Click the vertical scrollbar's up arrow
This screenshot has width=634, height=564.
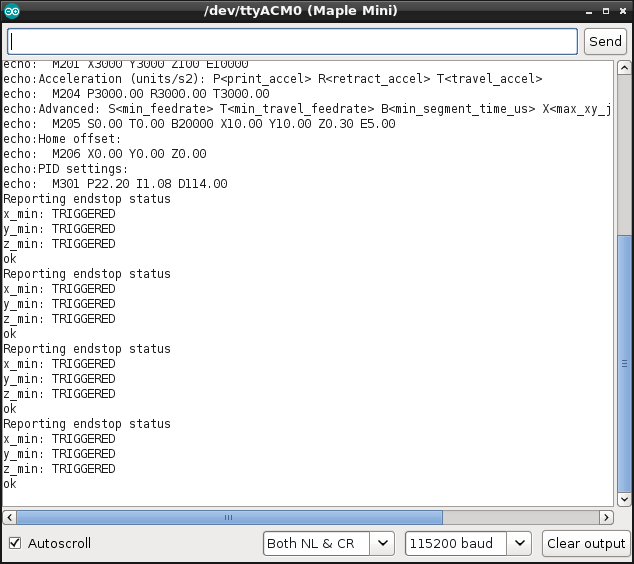click(x=624, y=69)
